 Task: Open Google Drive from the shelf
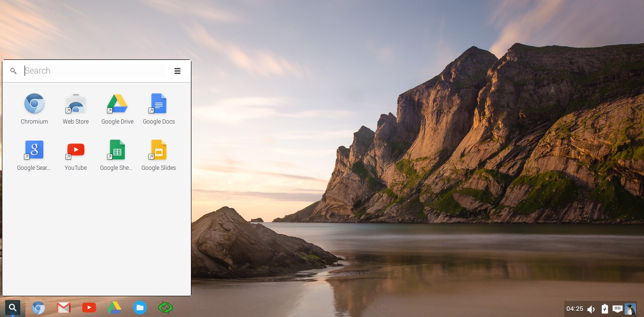[x=115, y=308]
